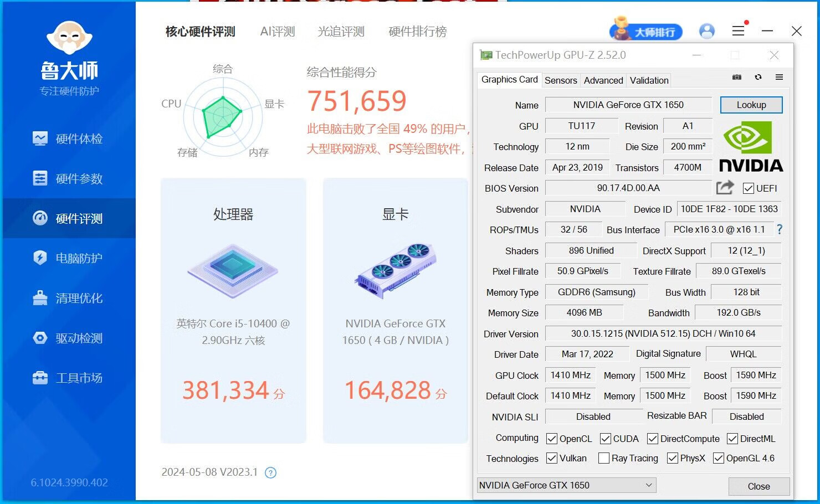Click the BIOS share/export icon

[725, 188]
